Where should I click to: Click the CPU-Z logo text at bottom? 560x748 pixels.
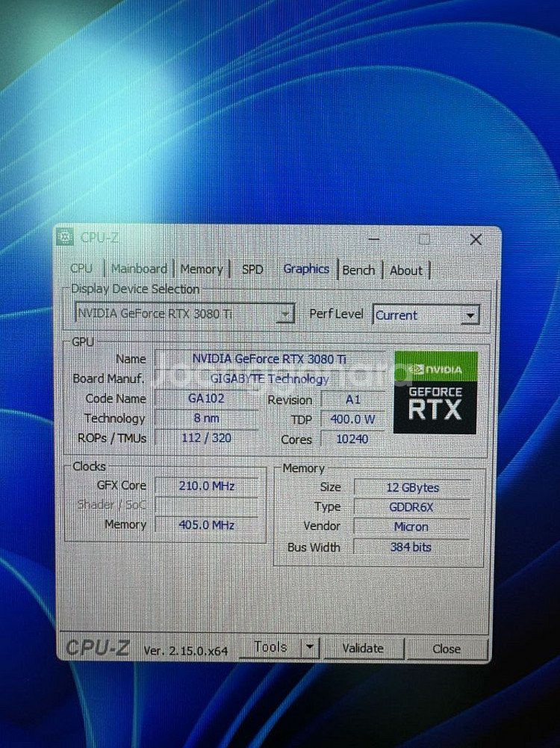pos(98,648)
